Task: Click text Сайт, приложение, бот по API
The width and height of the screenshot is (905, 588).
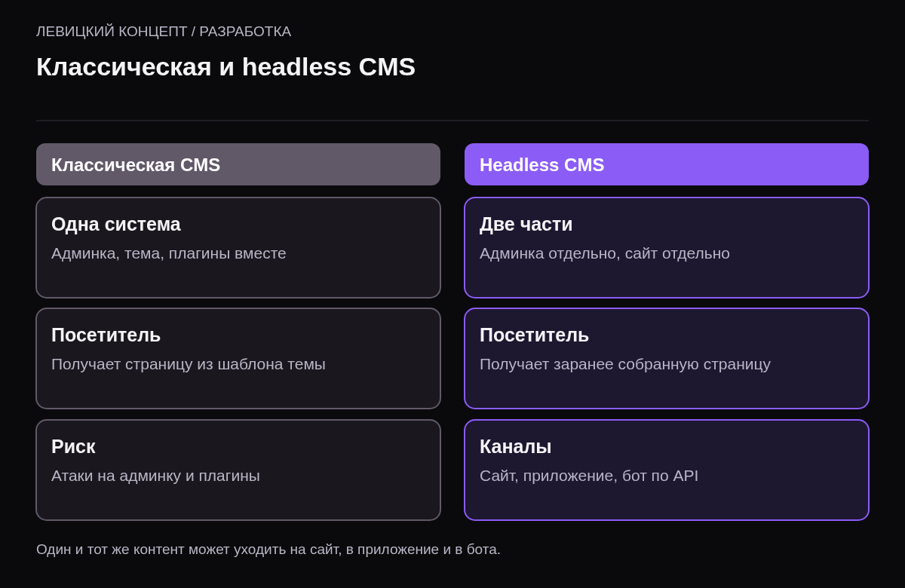Action: (x=589, y=476)
